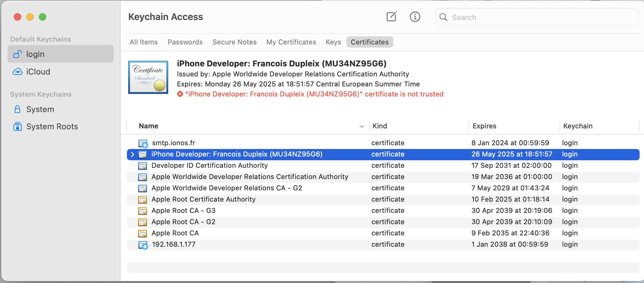Open the info button in toolbar
Image resolution: width=644 pixels, height=283 pixels.
coord(415,17)
